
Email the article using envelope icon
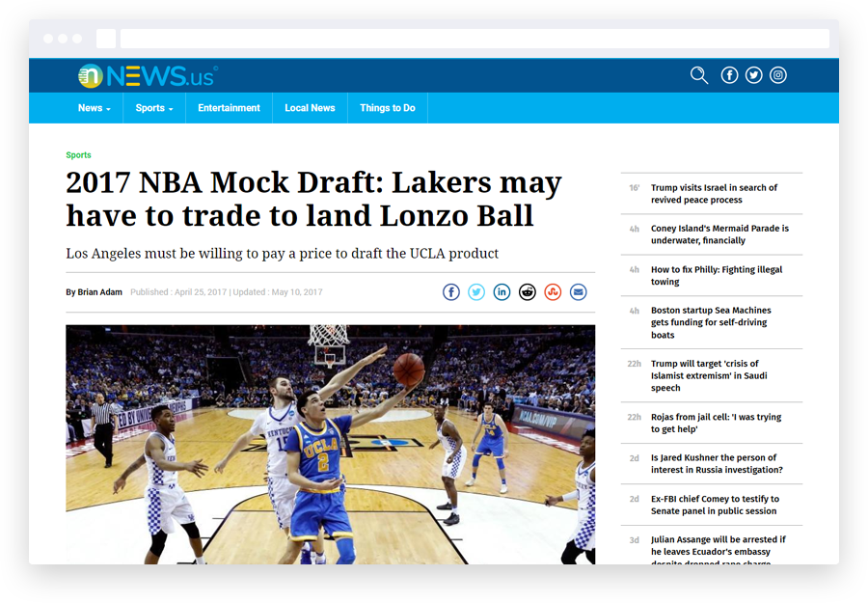(579, 291)
